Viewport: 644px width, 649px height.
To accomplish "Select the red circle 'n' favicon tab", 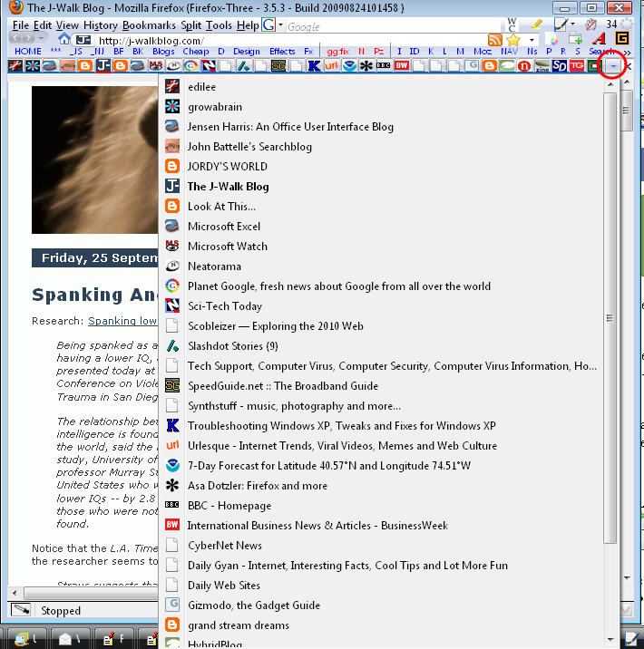I will (524, 66).
